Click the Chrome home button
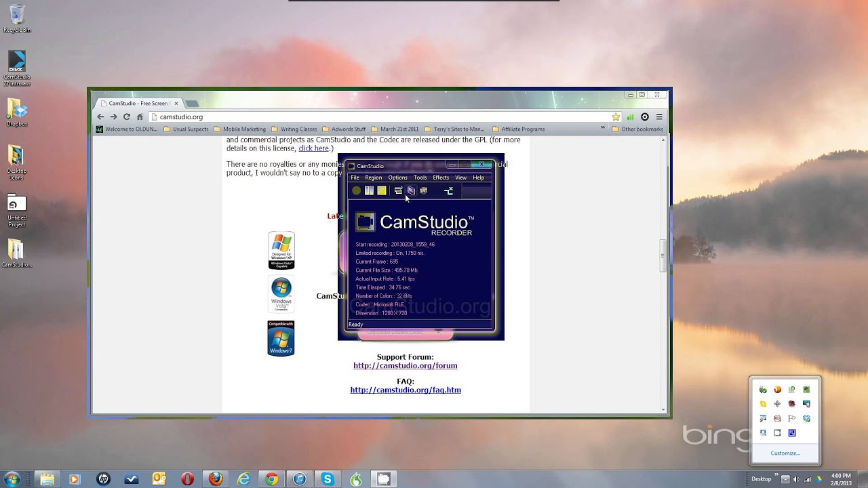This screenshot has width=868, height=488. click(140, 117)
